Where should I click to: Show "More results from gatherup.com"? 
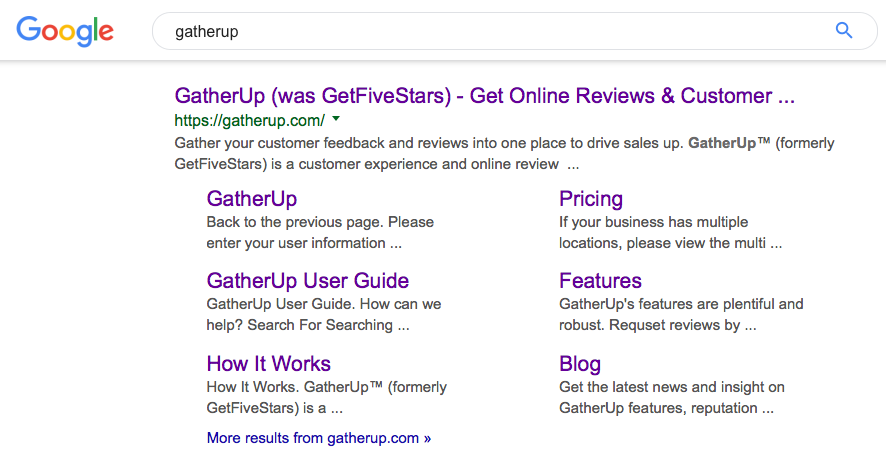[318, 438]
